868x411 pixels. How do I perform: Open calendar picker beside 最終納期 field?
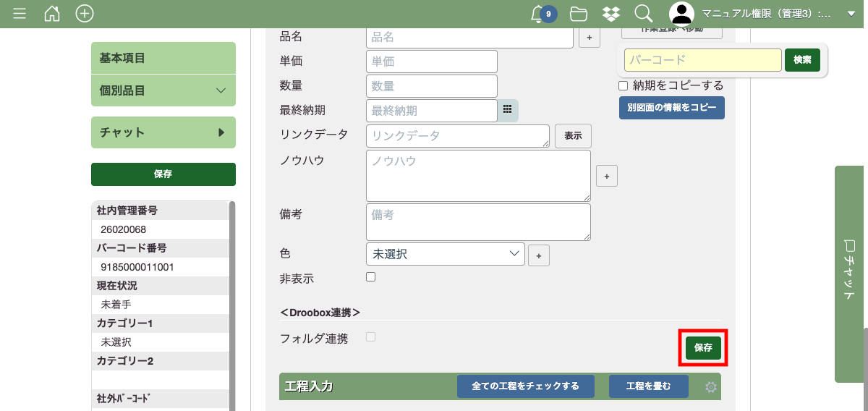[x=507, y=110]
